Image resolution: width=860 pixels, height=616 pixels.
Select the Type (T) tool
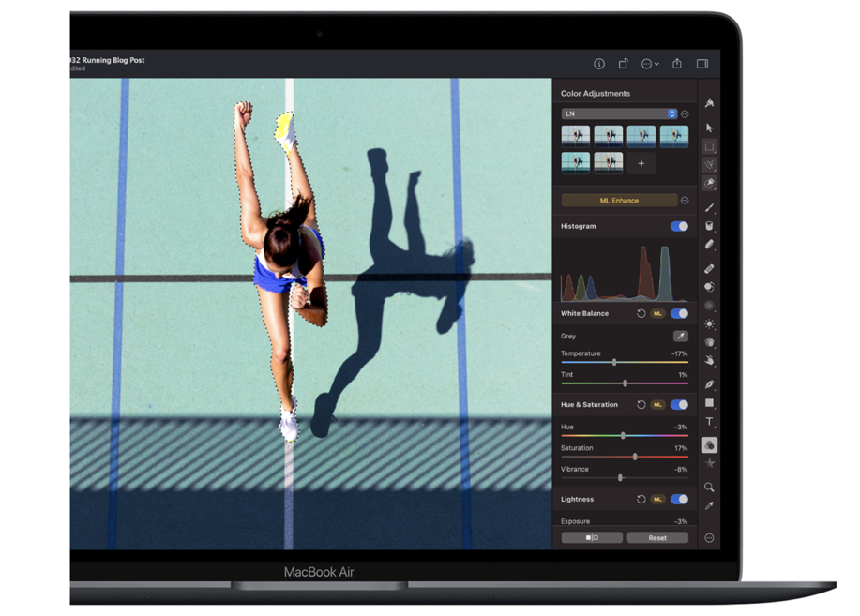709,422
